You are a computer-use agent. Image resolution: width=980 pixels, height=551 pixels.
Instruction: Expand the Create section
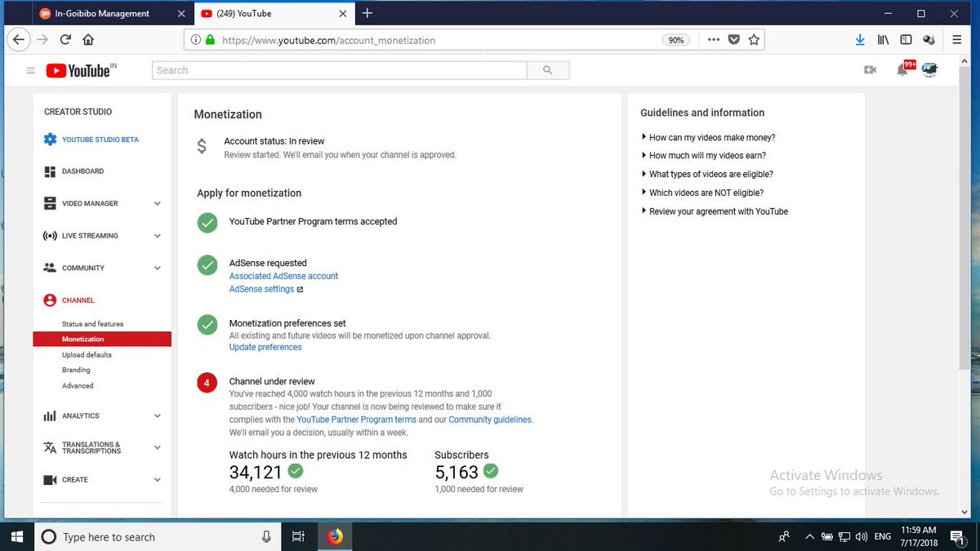click(x=158, y=479)
